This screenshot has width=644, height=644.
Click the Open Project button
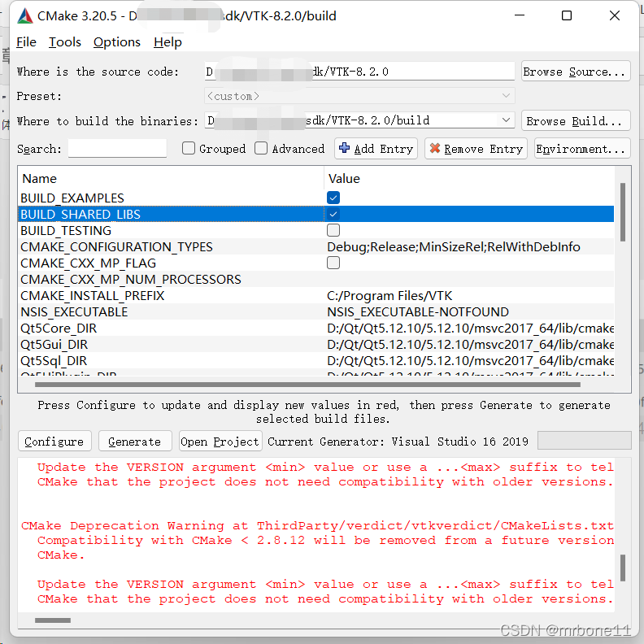[220, 442]
